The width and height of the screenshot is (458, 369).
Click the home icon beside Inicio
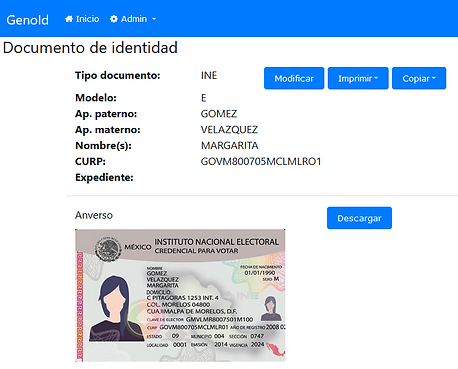click(69, 19)
